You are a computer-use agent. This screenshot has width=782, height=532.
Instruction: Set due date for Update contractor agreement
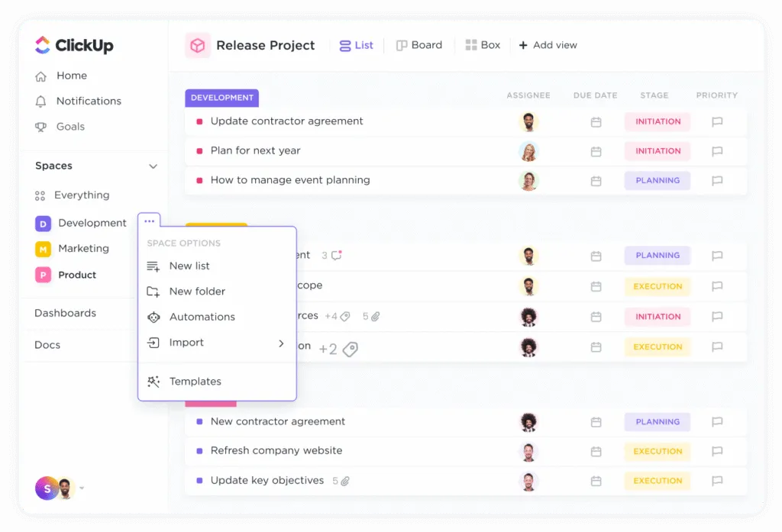coord(596,121)
